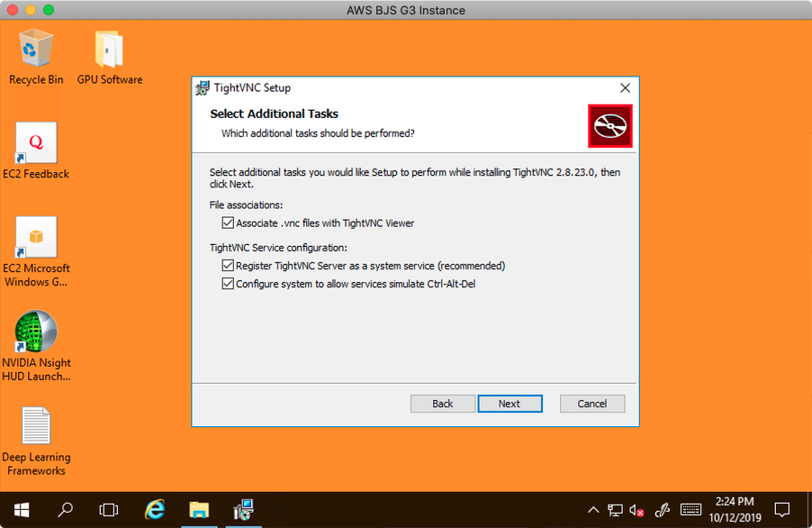Click the muted speaker volume icon
Screen dimensions: 812x528
[x=637, y=510]
